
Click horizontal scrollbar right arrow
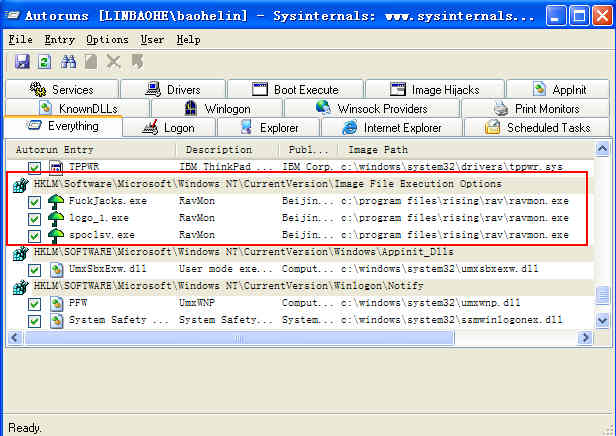pyautogui.click(x=585, y=337)
